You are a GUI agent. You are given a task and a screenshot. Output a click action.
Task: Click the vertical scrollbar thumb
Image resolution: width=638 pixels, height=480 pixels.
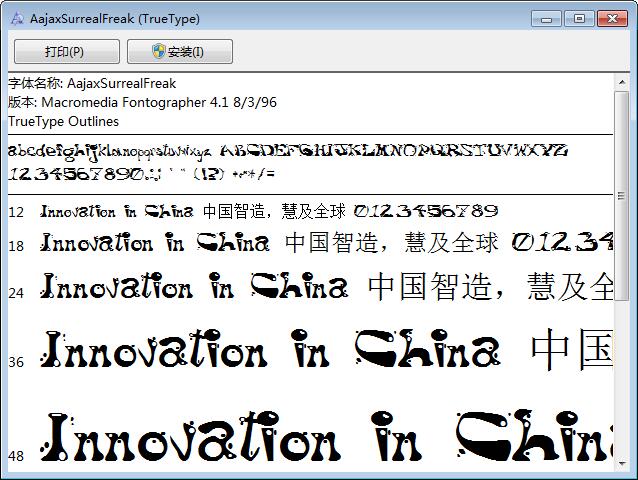622,196
